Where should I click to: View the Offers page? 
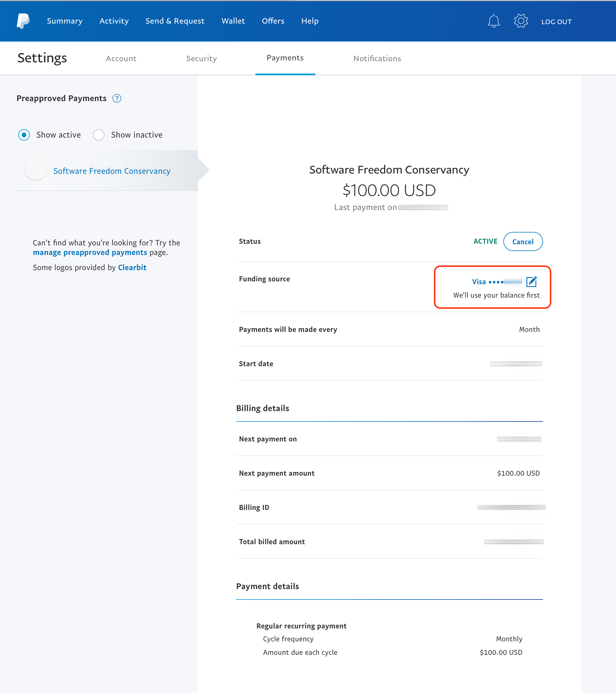pos(273,21)
